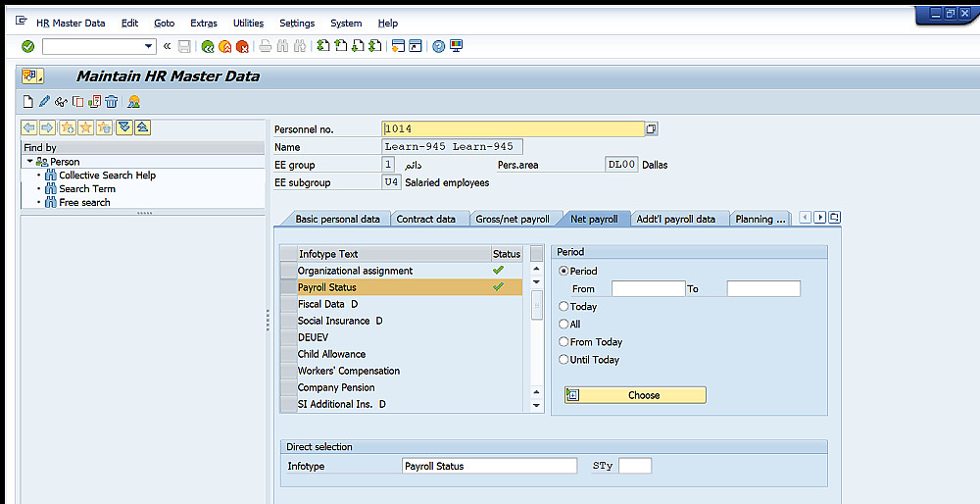This screenshot has height=504, width=980.
Task: Click the right arrow in object manager
Action: (47, 127)
